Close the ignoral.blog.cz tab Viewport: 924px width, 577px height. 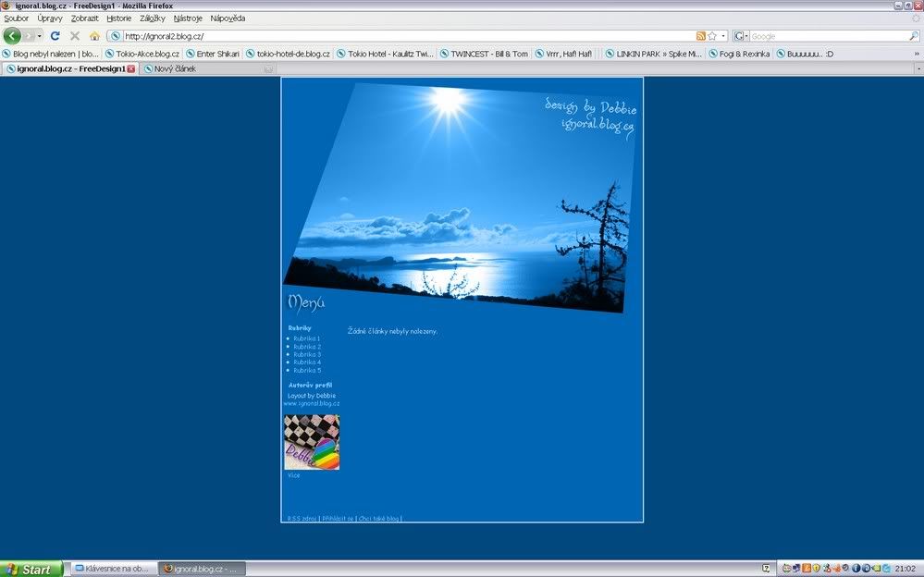click(x=130, y=68)
